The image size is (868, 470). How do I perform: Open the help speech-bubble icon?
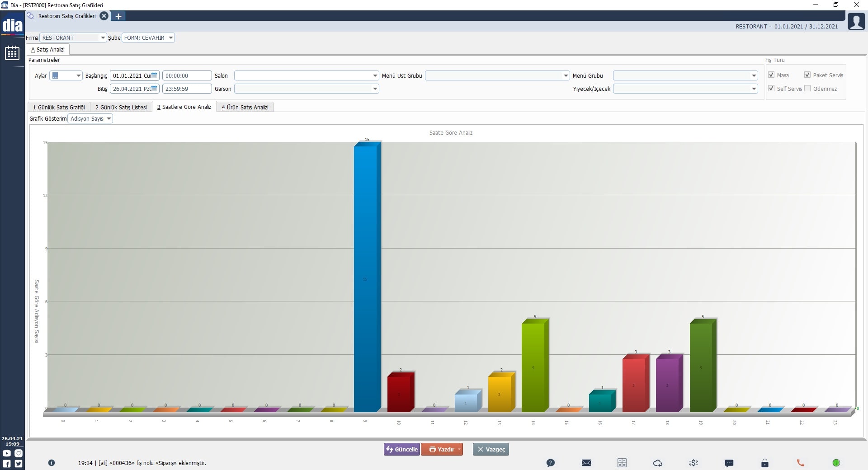[x=550, y=463]
